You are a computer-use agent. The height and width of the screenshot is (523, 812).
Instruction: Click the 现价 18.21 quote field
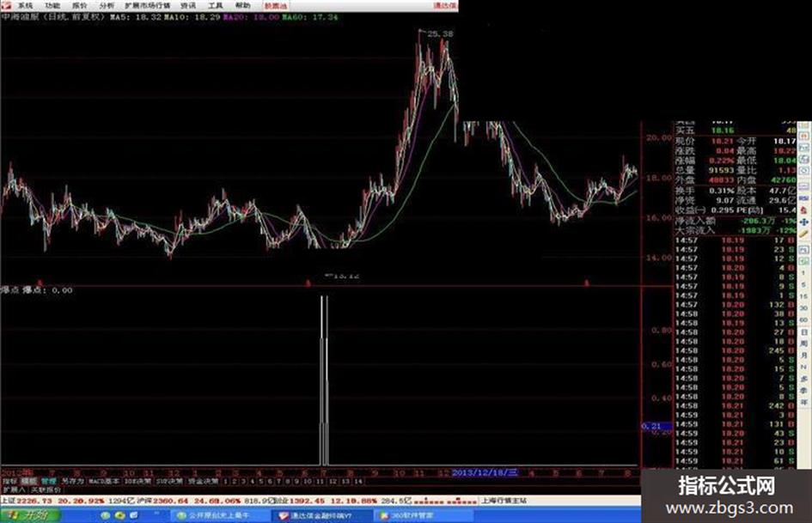705,140
